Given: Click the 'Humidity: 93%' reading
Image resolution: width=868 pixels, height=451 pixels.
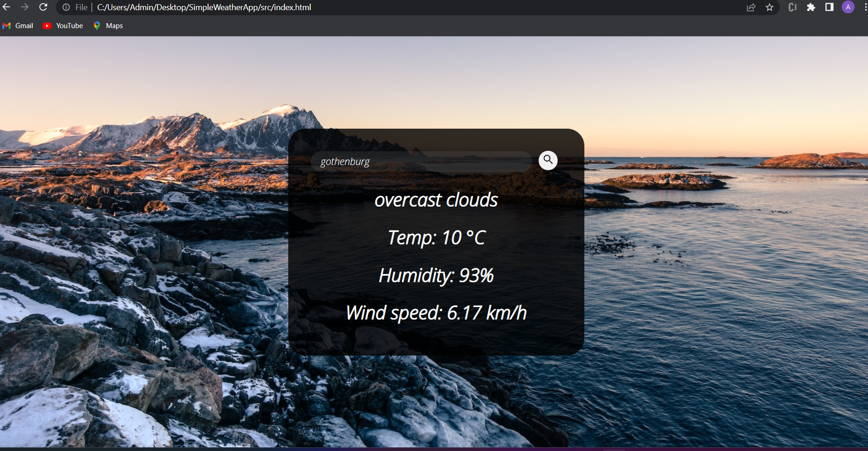Looking at the screenshot, I should click(436, 275).
